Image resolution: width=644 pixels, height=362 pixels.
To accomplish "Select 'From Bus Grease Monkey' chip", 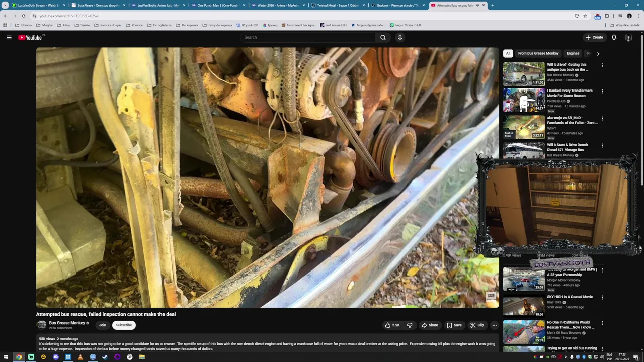I will pos(538,53).
